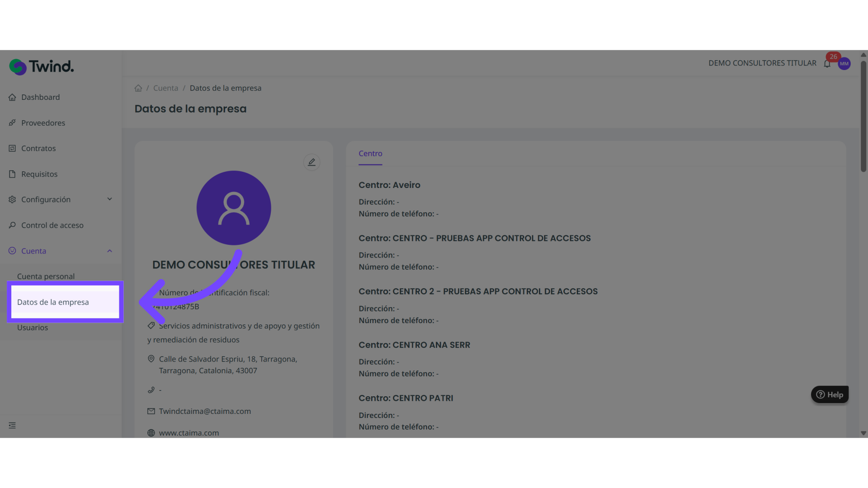Open the Help button
Viewport: 868px width, 488px height.
pos(830,394)
